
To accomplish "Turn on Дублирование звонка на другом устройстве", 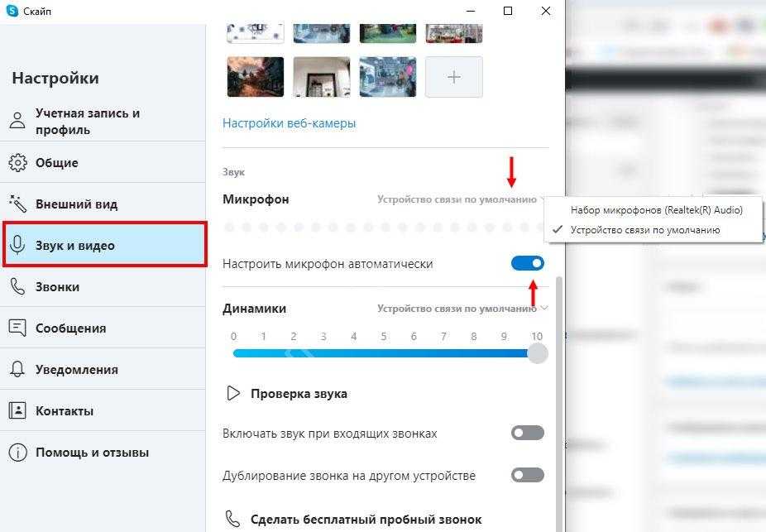I will (528, 475).
